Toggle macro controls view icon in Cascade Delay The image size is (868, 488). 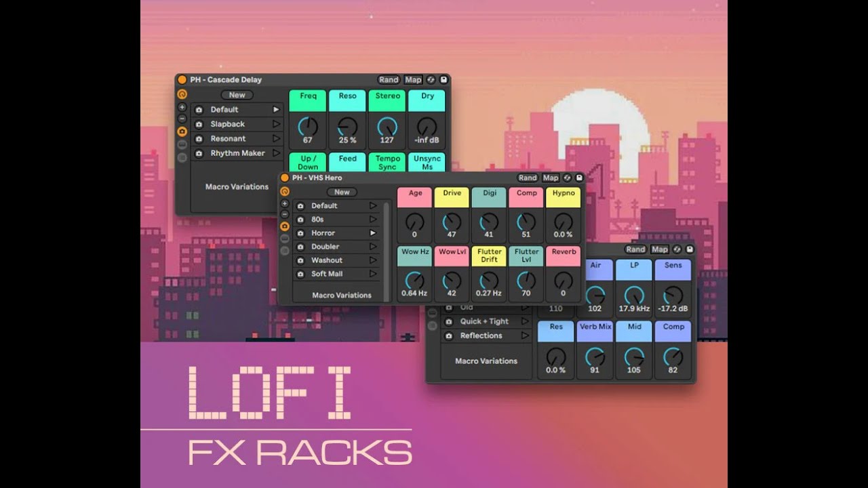182,94
